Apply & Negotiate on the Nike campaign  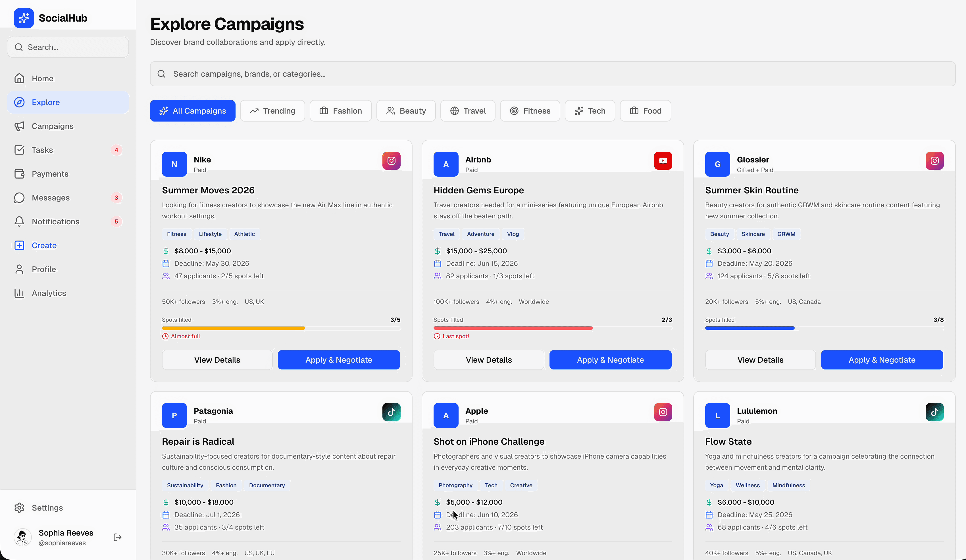click(x=339, y=360)
